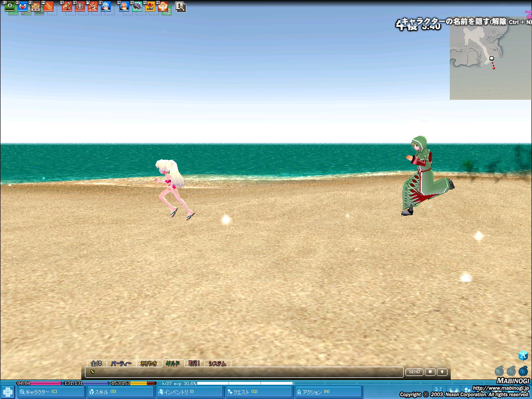Activate the F9 fire magic skill
The width and height of the screenshot is (532, 399).
(x=124, y=6)
